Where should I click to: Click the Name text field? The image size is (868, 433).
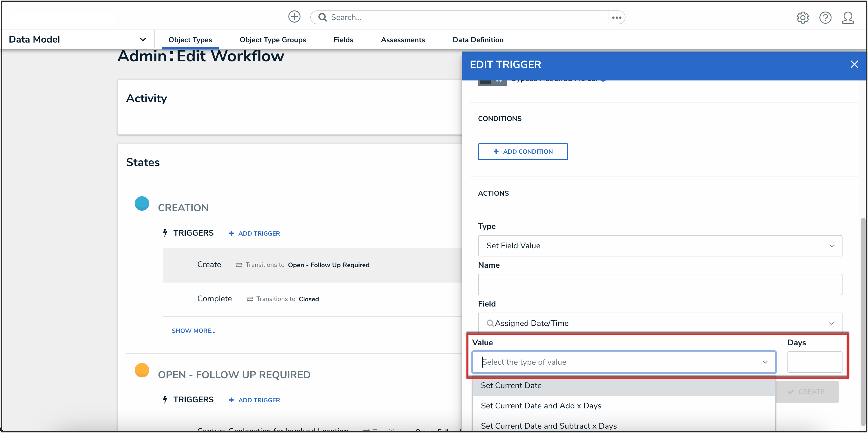pos(659,285)
